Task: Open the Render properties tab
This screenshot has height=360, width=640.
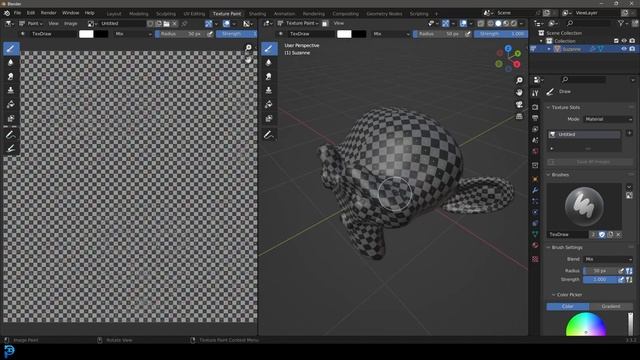Action: coord(535,107)
